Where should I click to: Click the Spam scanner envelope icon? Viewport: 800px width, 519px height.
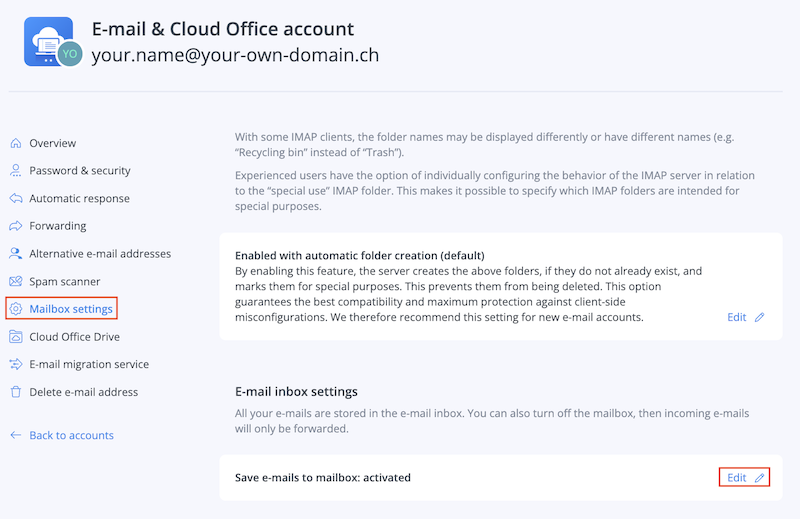tap(16, 281)
